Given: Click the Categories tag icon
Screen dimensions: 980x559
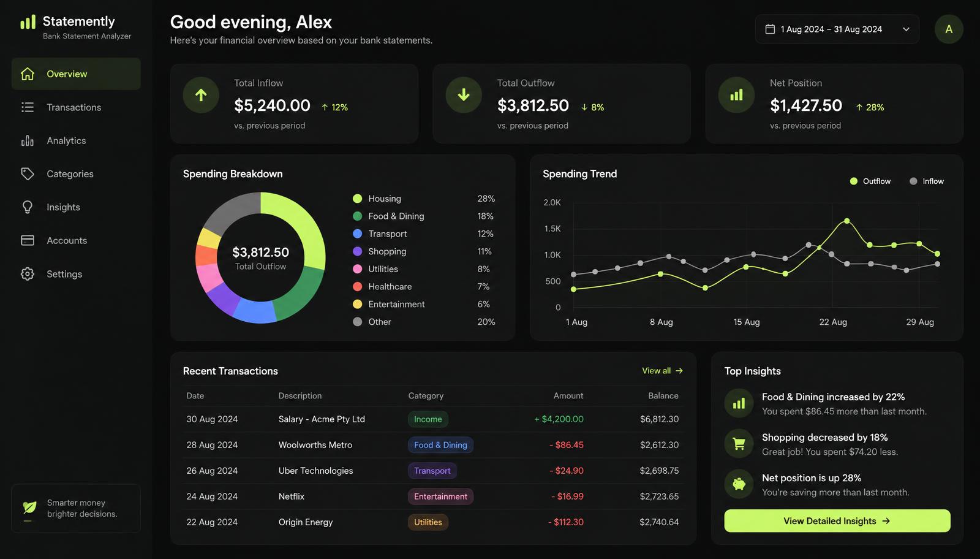Looking at the screenshot, I should point(28,174).
